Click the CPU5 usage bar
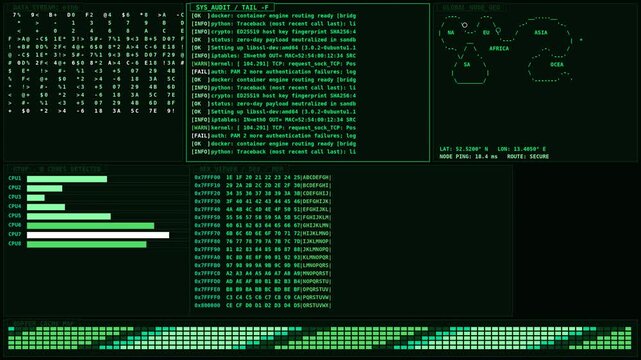641x360 pixels. pos(69,216)
